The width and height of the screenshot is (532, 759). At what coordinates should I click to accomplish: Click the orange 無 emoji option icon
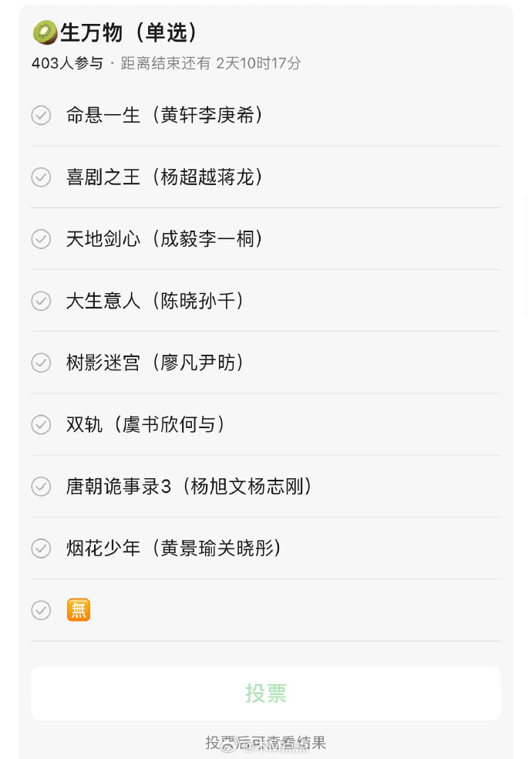pyautogui.click(x=79, y=610)
